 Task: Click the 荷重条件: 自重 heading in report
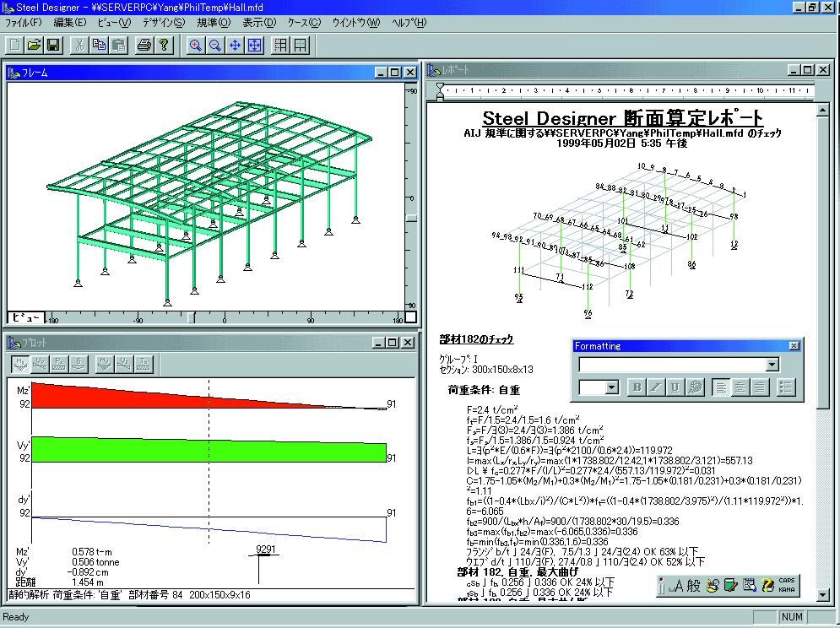(484, 390)
